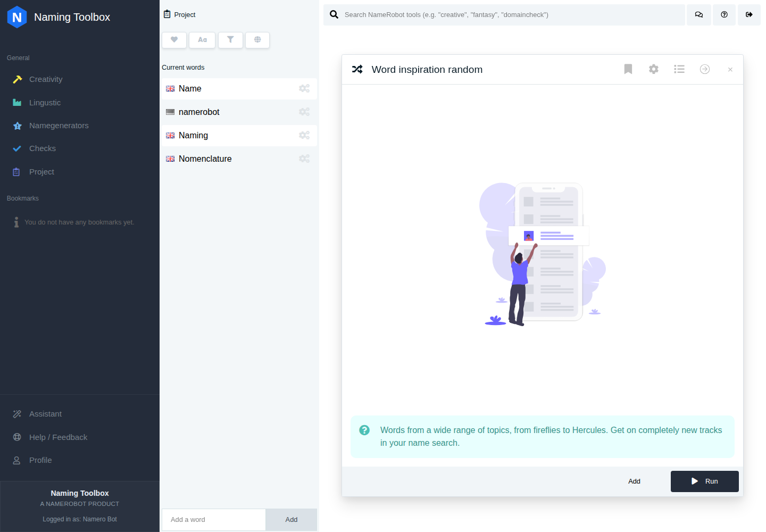Close the Word inspiration random dialog

pyautogui.click(x=730, y=70)
